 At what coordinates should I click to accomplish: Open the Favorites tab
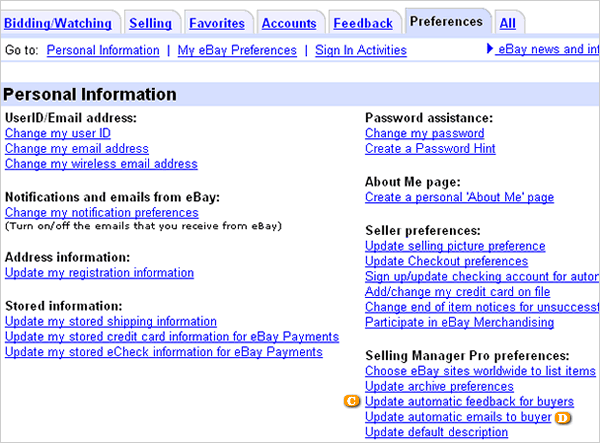click(x=217, y=23)
